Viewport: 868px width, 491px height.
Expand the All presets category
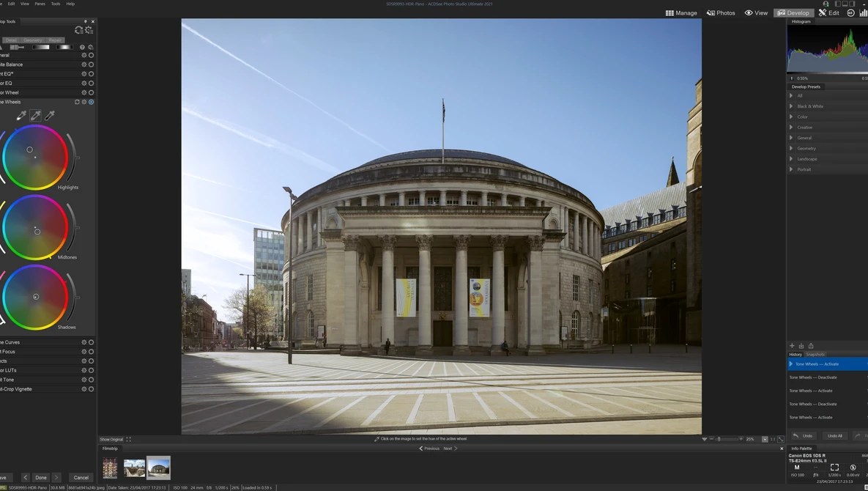pyautogui.click(x=791, y=96)
